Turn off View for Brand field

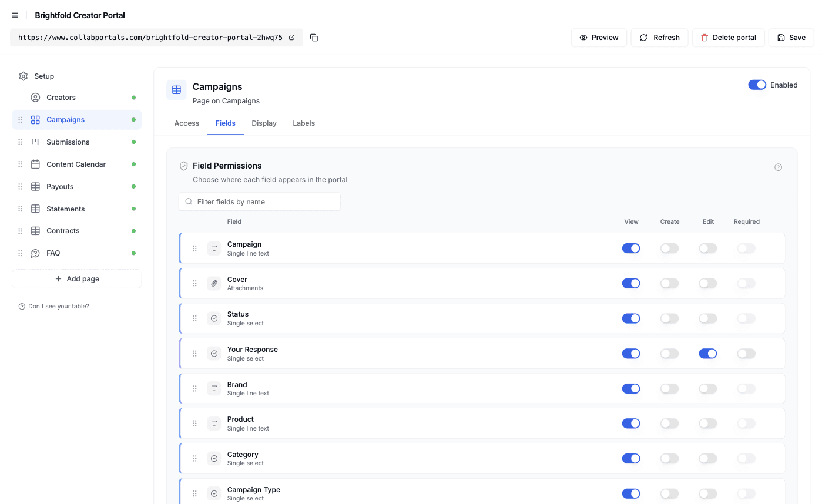631,388
